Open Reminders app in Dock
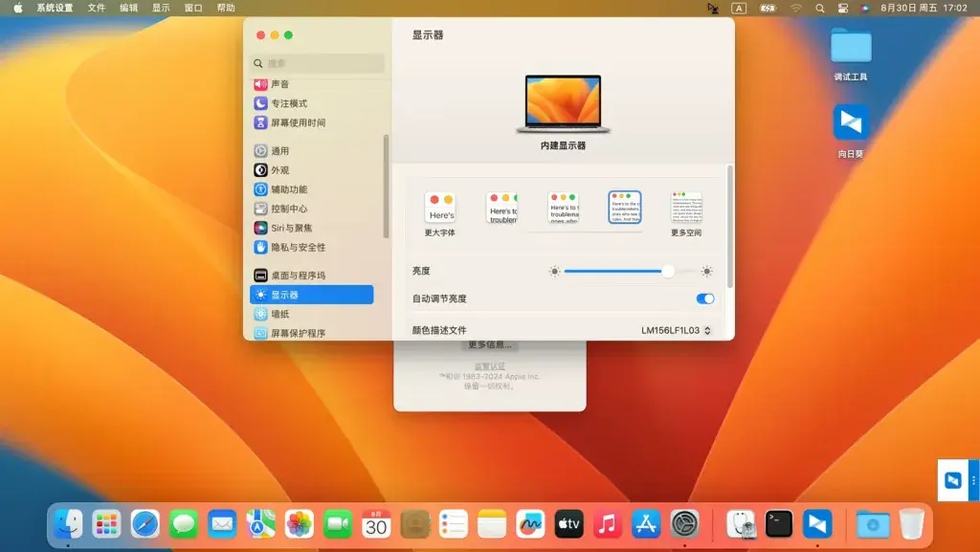Image resolution: width=980 pixels, height=552 pixels. coord(453,523)
